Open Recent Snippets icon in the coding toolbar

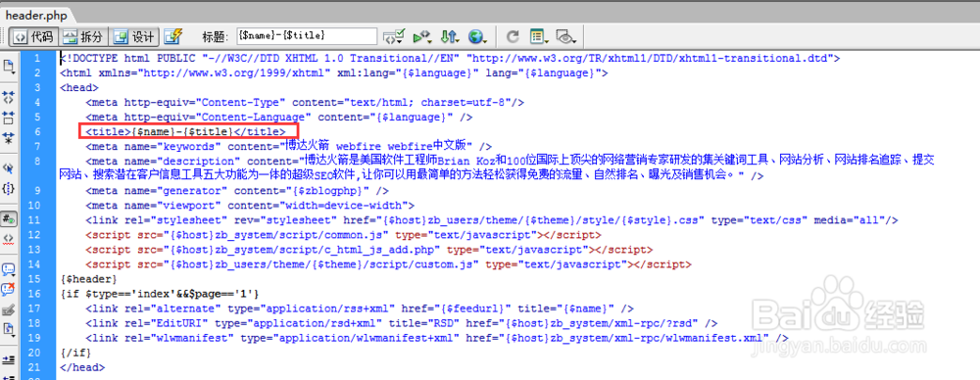(9, 329)
